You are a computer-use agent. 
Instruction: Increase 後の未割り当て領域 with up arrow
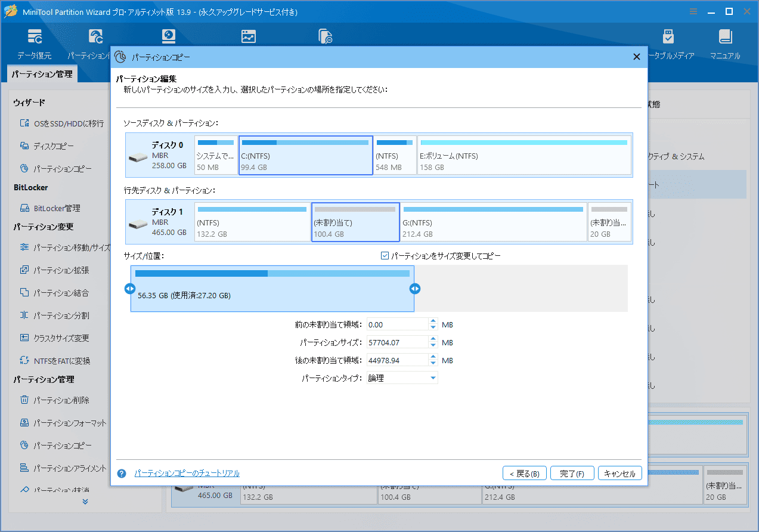pyautogui.click(x=433, y=357)
